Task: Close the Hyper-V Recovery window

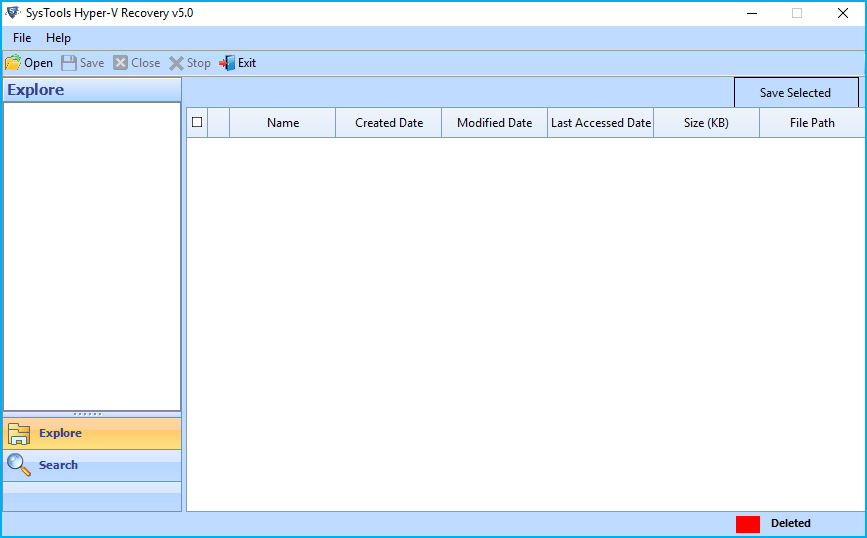Action: (843, 13)
